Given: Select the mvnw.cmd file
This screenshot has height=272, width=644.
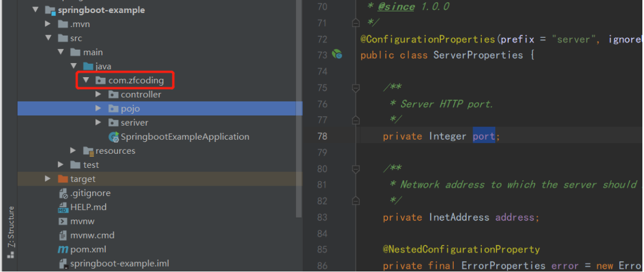Looking at the screenshot, I should (92, 235).
